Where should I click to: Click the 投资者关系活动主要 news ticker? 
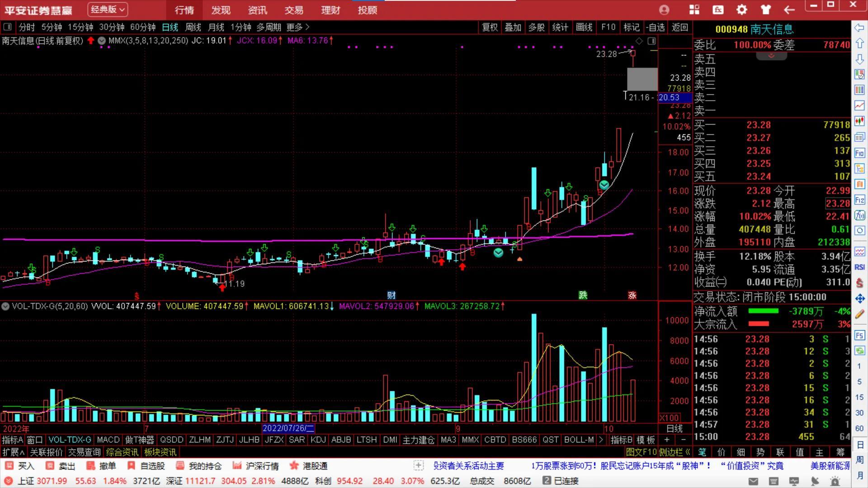[x=468, y=466]
